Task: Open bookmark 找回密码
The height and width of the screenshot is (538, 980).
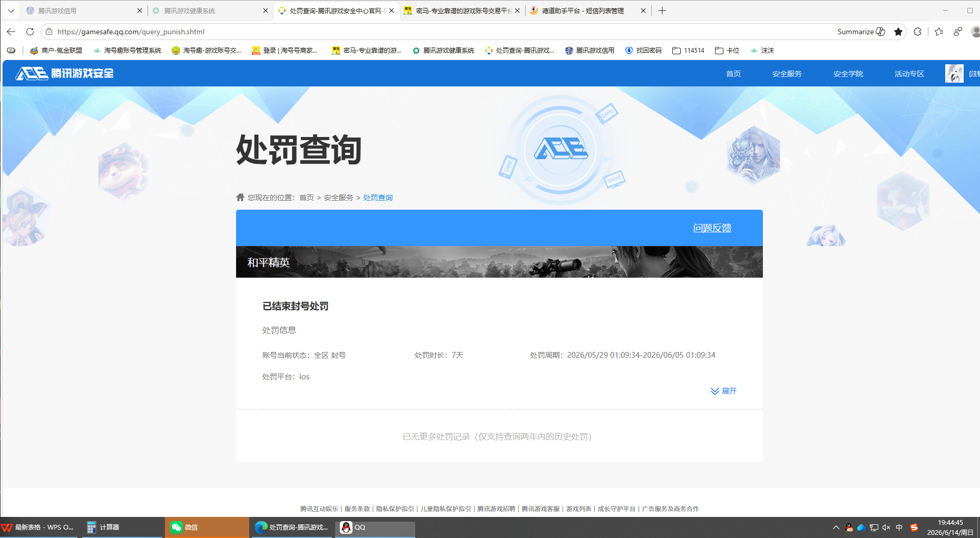Action: tap(643, 51)
